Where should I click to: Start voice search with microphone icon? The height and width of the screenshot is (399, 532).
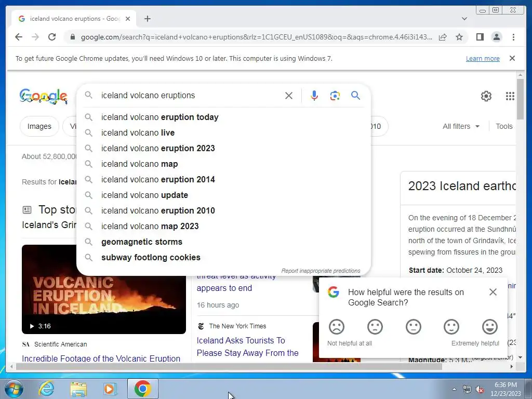coord(314,96)
